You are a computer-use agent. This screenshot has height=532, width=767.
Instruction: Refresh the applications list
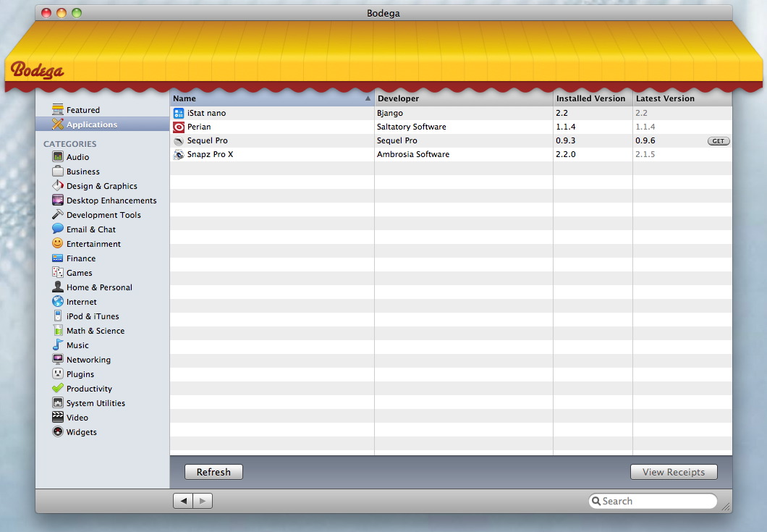[213, 473]
